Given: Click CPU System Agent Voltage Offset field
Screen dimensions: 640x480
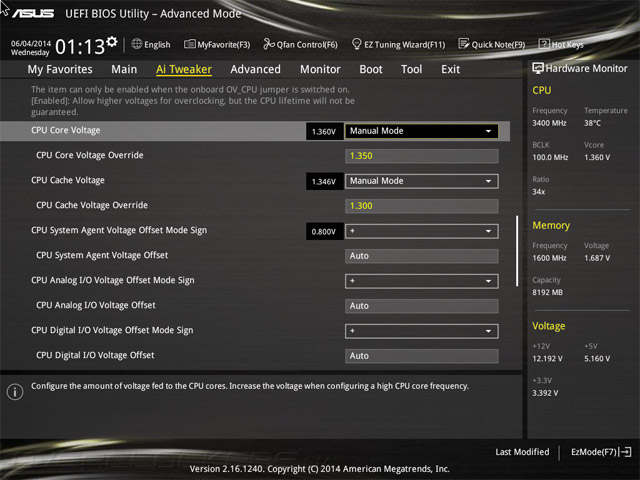Looking at the screenshot, I should tap(422, 256).
